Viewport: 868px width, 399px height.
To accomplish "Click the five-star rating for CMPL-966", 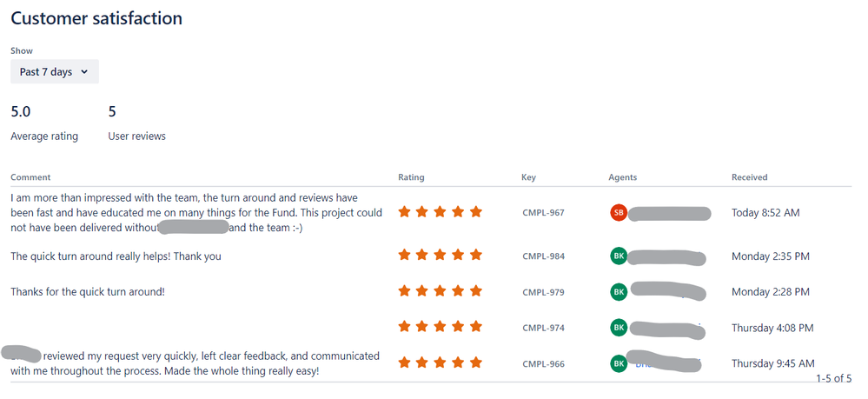I will pyautogui.click(x=441, y=362).
